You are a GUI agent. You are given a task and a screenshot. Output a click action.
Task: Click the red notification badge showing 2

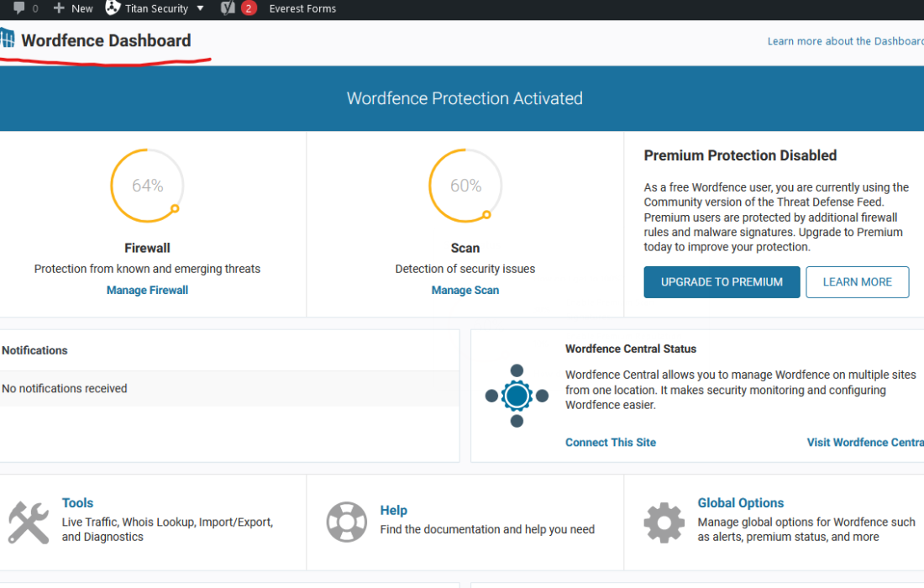point(249,8)
